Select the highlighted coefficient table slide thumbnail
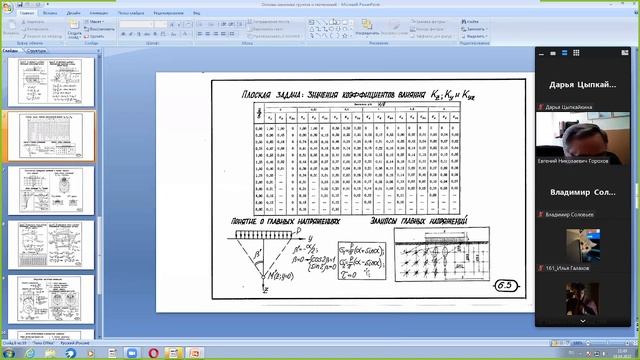The image size is (640, 360). 51,136
